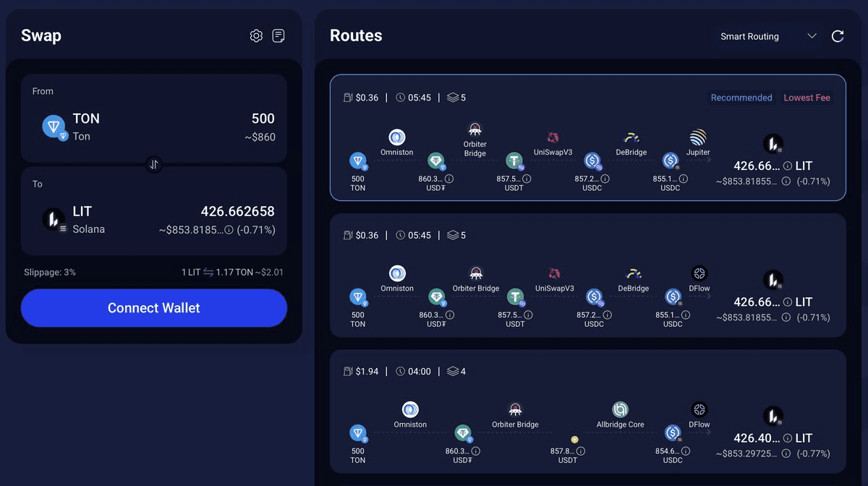Screen dimensions: 868x486
Task: Click the Orbiter Bridge icon in first route
Action: coord(475,130)
